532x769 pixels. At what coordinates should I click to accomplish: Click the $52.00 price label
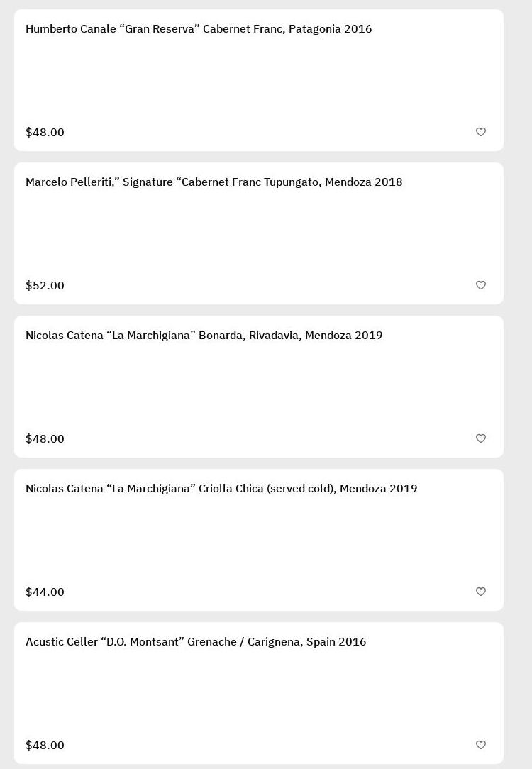click(x=45, y=286)
